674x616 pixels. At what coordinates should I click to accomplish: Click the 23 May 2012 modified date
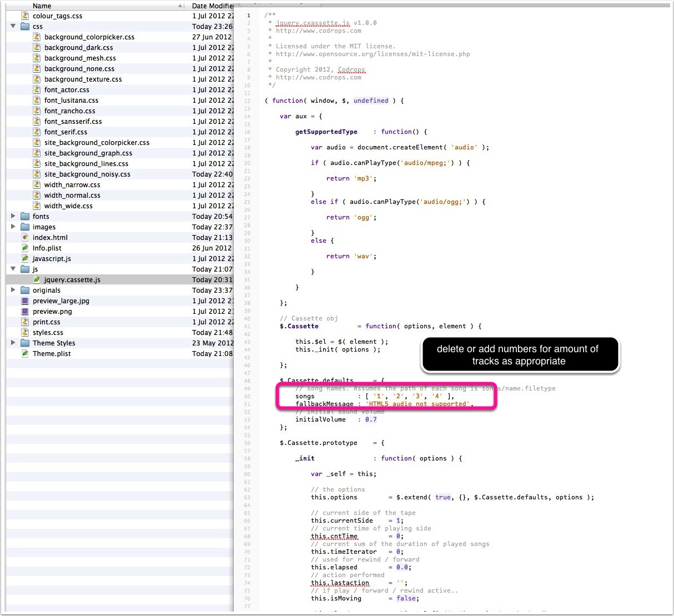[213, 343]
